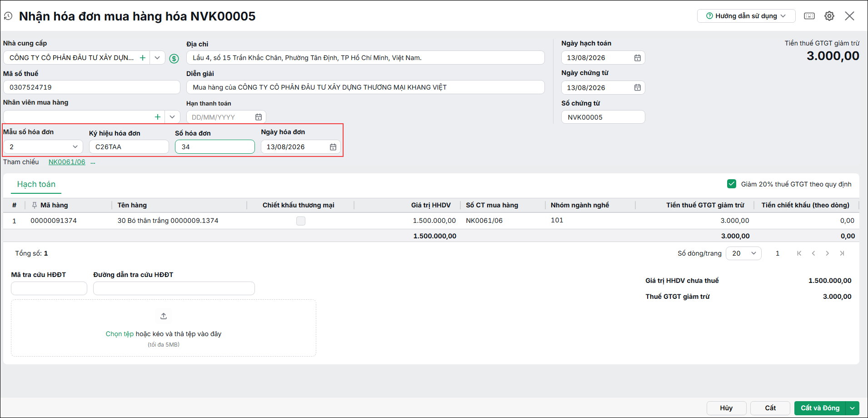868x418 pixels.
Task: Click the Chọn tệp link
Action: (120, 334)
